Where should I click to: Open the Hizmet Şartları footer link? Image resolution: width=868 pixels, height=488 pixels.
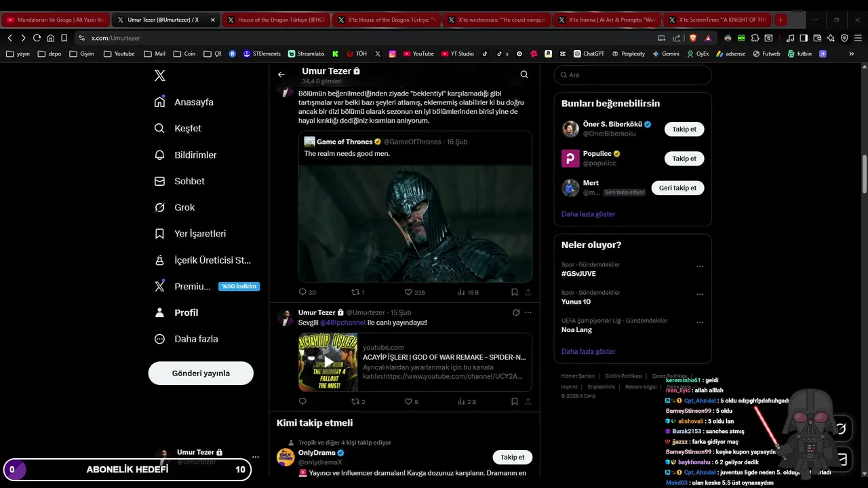point(578,376)
